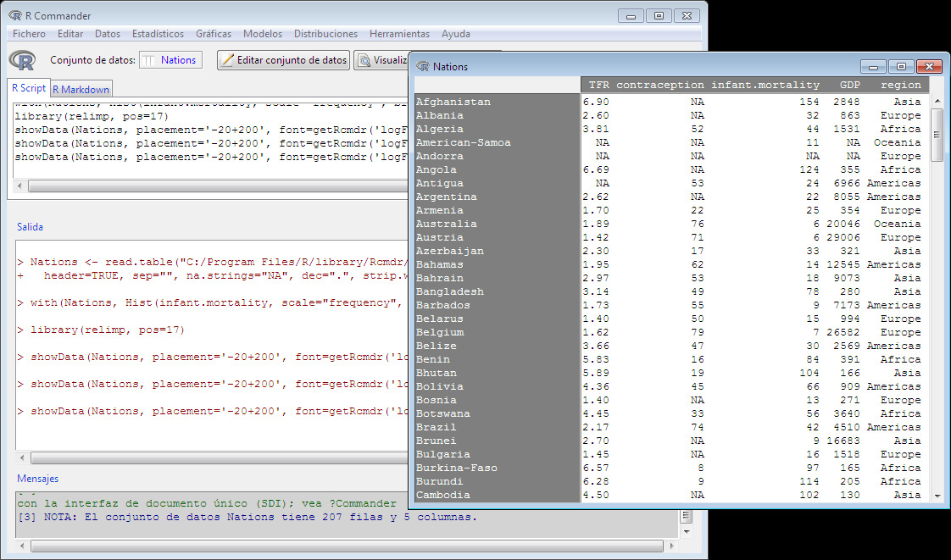Click the Oceania region cell for American-Samoa

pos(897,142)
